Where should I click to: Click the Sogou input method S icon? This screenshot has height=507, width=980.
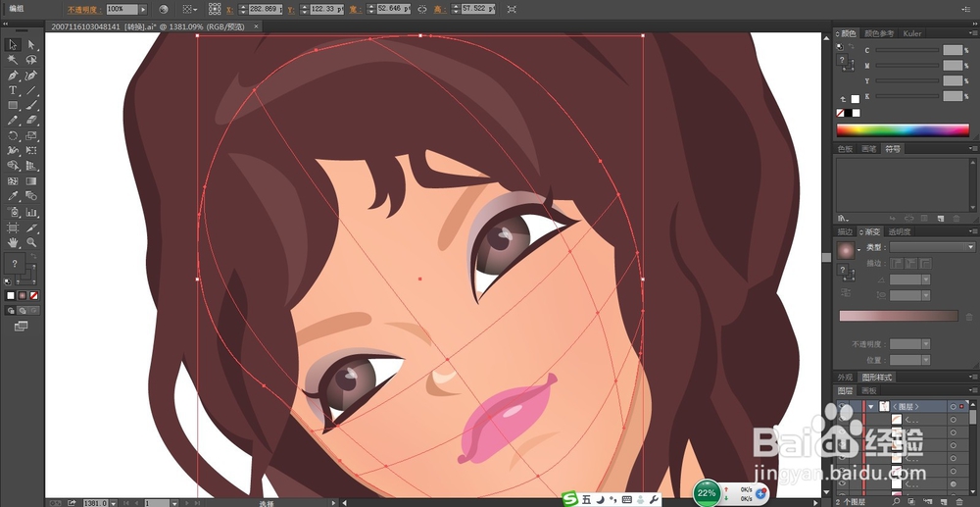point(569,499)
